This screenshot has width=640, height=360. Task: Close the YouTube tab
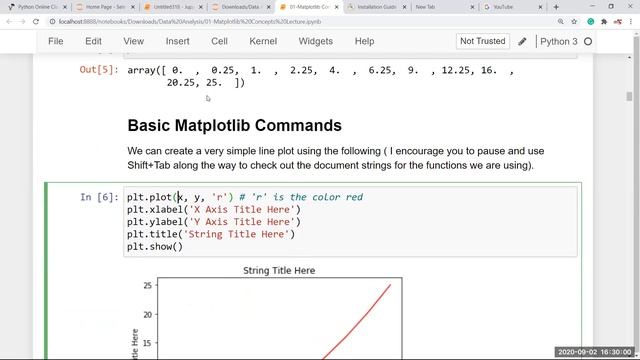click(540, 7)
